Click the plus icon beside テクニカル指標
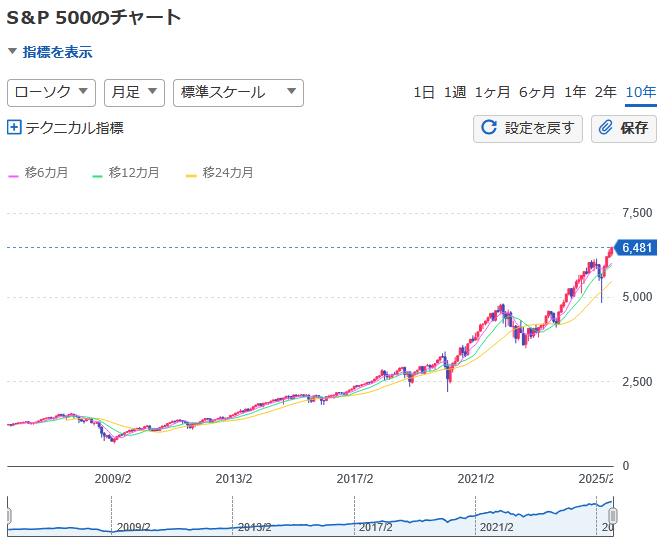Viewport: 663px width, 548px height. 14,127
